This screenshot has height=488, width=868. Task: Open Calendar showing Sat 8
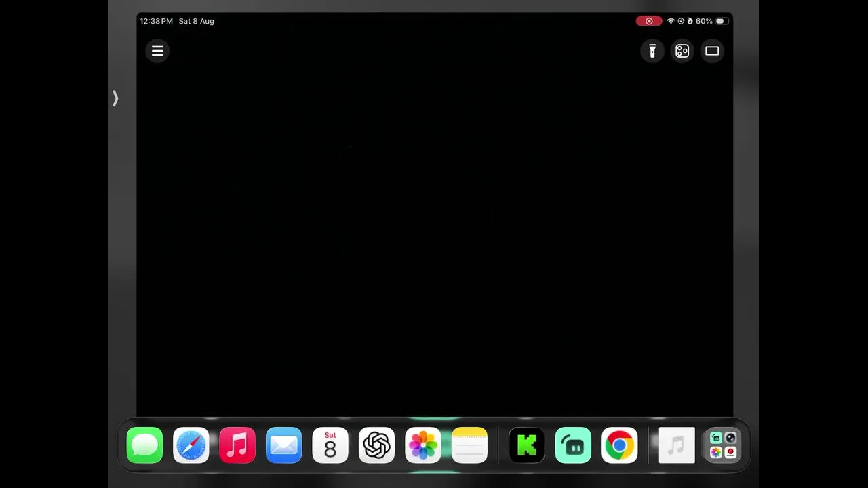[x=330, y=445]
